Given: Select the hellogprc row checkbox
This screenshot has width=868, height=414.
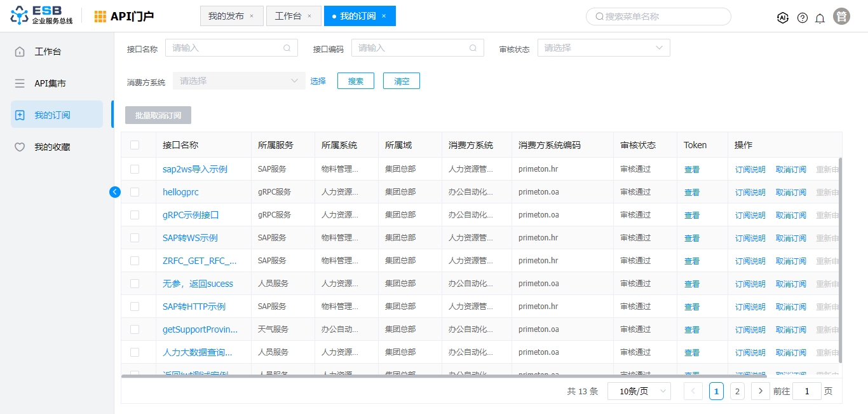Looking at the screenshot, I should tap(135, 192).
